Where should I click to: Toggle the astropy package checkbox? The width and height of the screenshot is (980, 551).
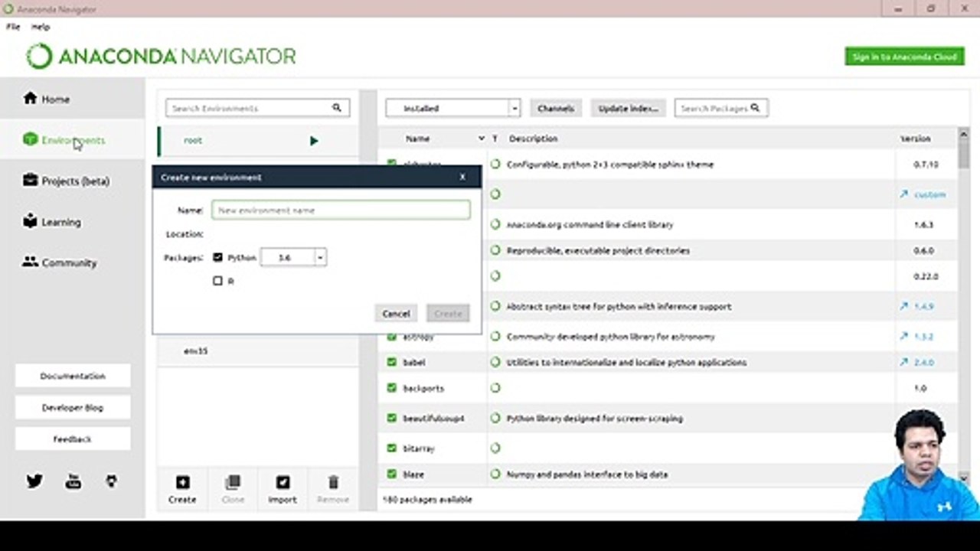tap(392, 337)
